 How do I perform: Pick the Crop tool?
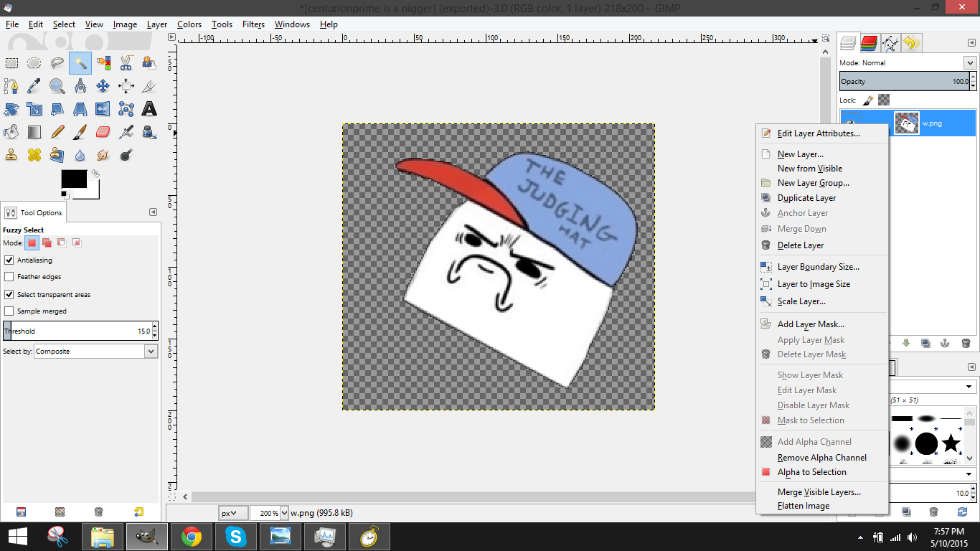coord(149,86)
